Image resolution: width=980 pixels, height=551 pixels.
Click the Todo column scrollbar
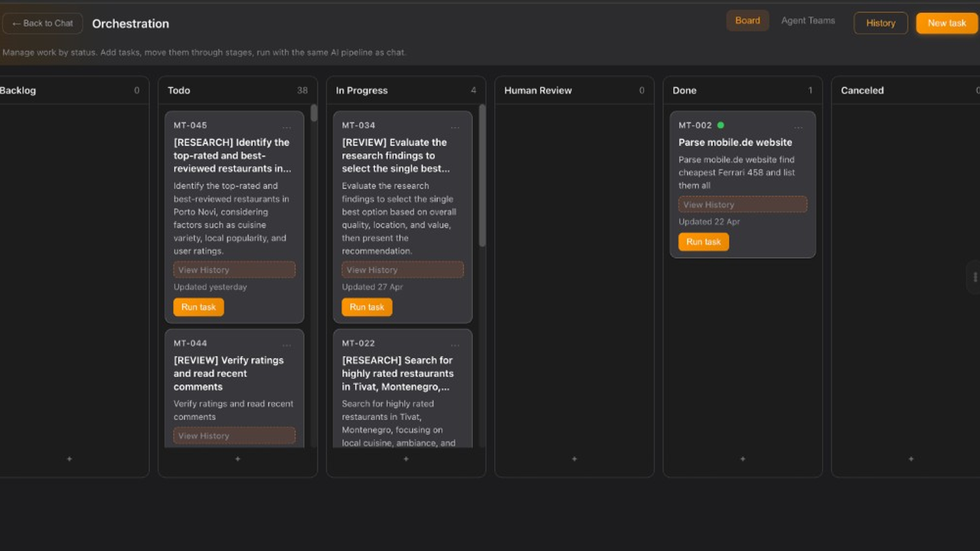pyautogui.click(x=314, y=113)
